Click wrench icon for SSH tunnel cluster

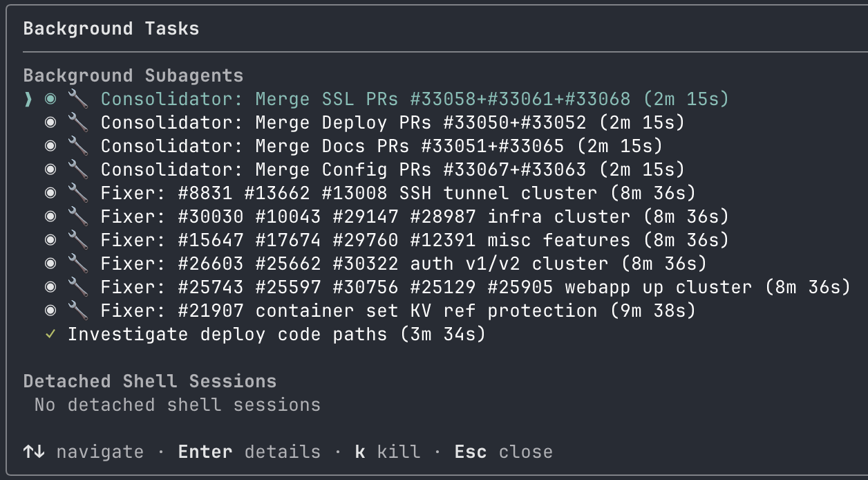77,193
